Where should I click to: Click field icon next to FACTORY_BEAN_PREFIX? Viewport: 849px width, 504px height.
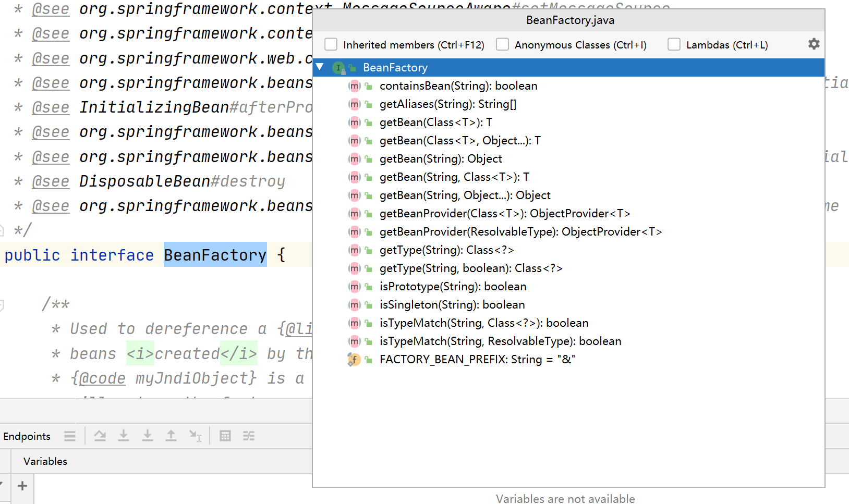(x=355, y=360)
